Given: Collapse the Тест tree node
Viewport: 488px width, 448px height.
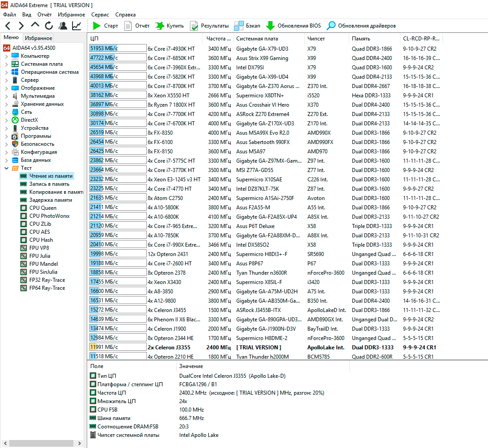Looking at the screenshot, I should (x=6, y=168).
